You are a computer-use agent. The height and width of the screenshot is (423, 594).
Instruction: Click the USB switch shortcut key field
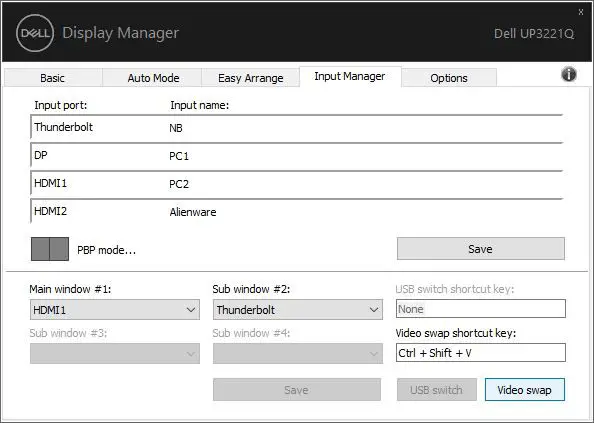point(481,309)
